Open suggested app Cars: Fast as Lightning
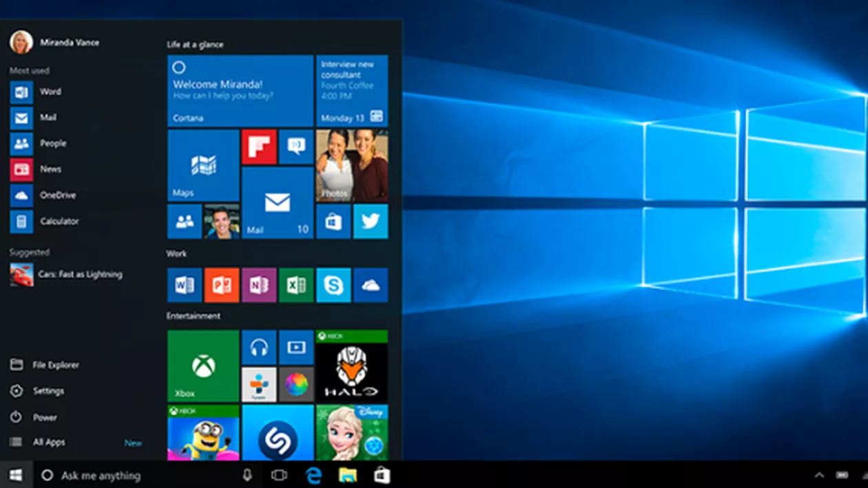Viewport: 868px width, 488px height. click(x=66, y=275)
